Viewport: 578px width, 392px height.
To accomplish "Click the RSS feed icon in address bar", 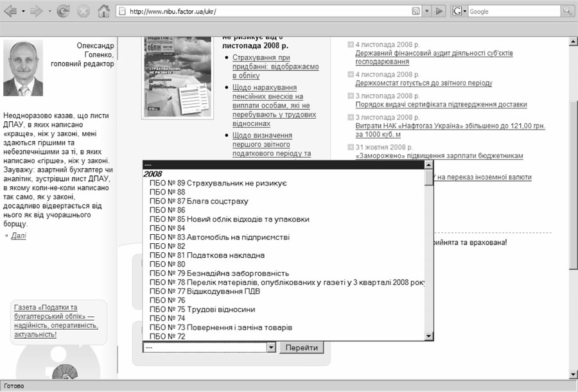I will (x=415, y=12).
